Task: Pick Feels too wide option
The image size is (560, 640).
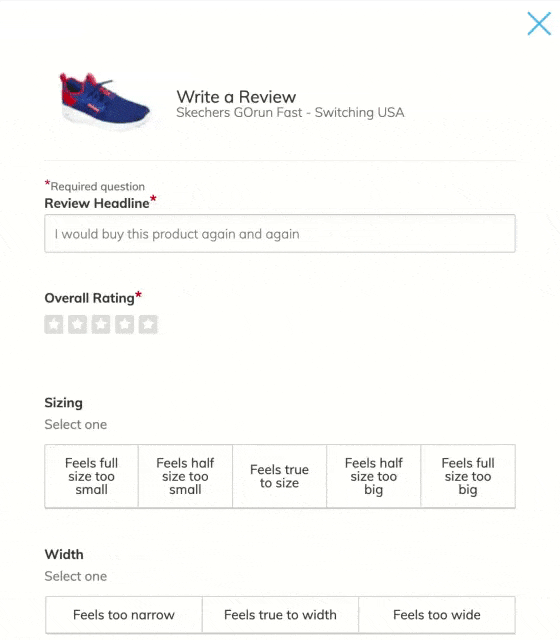Action: pyautogui.click(x=437, y=615)
